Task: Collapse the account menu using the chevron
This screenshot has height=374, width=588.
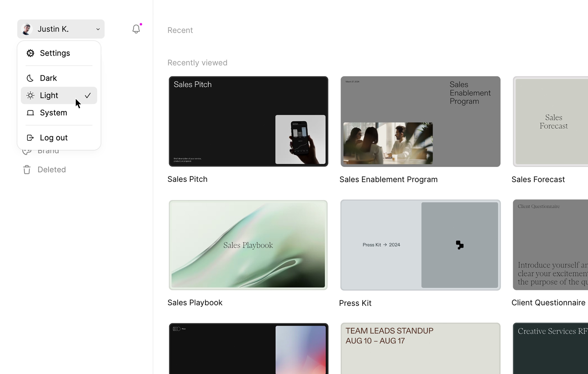Action: [98, 29]
